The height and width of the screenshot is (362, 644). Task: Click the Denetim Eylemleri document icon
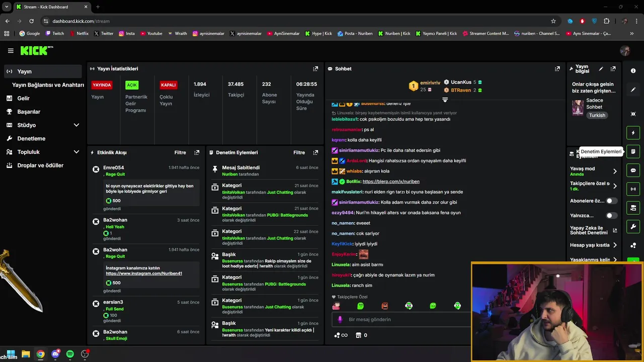(633, 151)
